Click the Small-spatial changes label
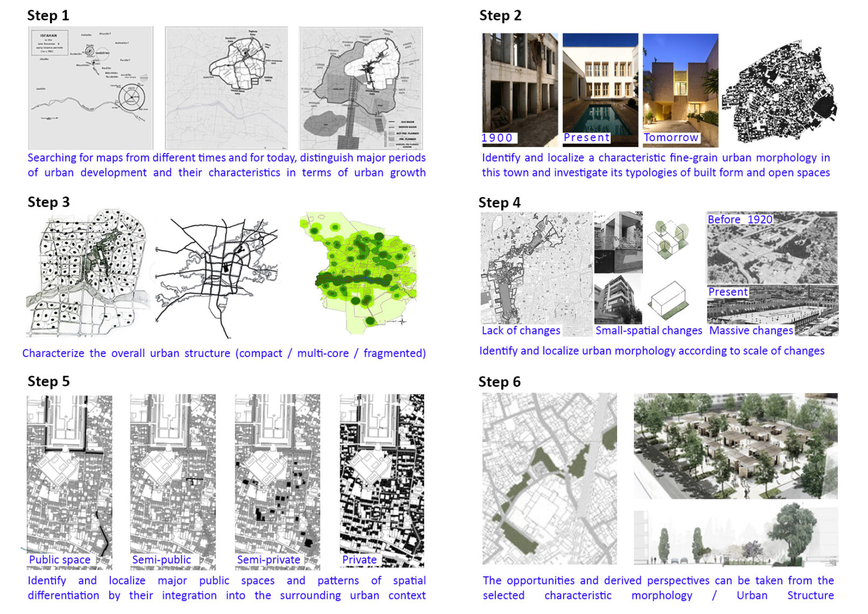 pyautogui.click(x=648, y=331)
